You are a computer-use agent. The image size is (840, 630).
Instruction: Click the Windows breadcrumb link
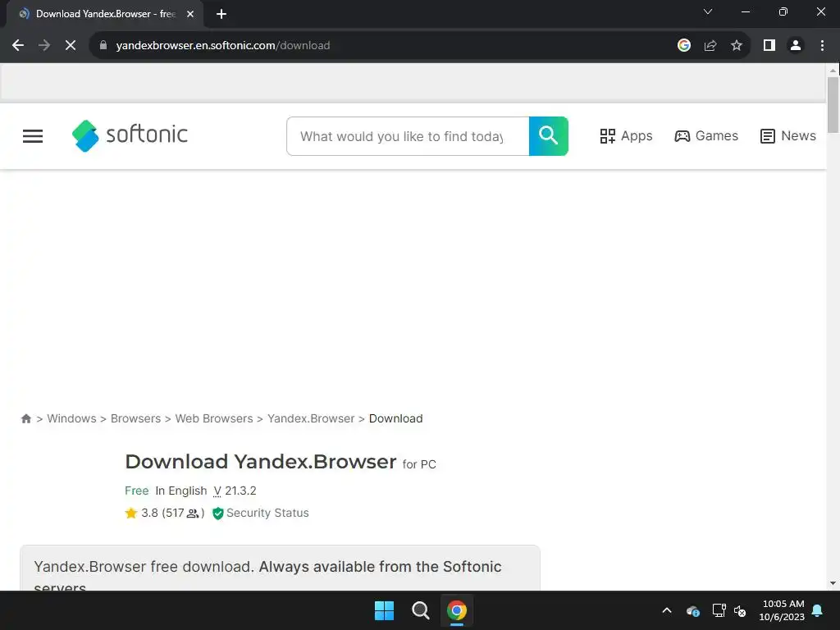tap(72, 418)
